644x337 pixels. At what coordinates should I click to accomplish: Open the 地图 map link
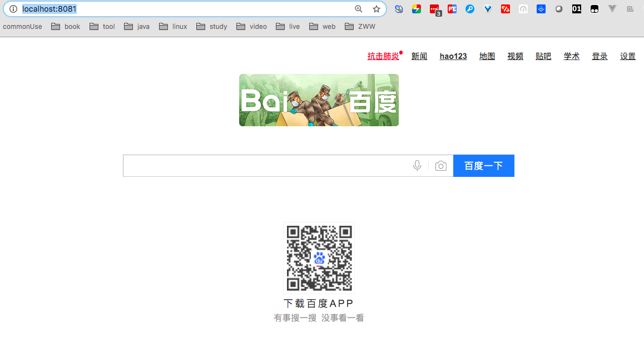487,56
